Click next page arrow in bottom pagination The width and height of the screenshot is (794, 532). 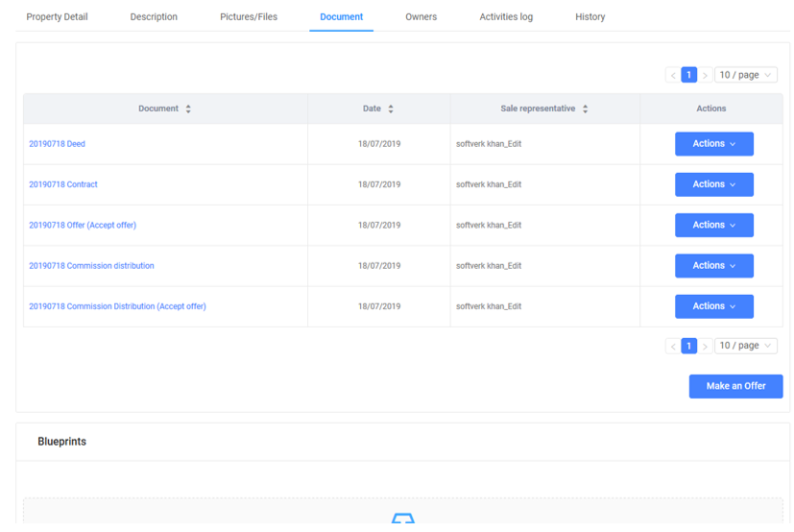(705, 346)
